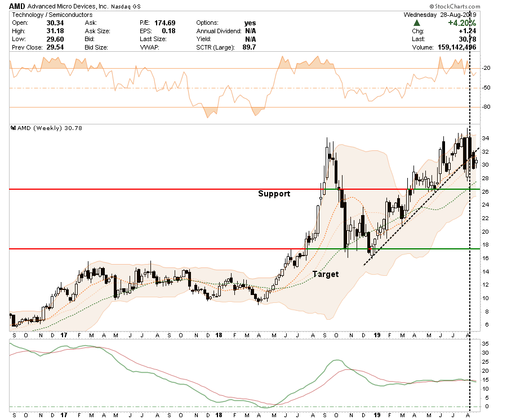Click the Nasdaq GS exchange label
507x420 pixels.
tap(126, 6)
